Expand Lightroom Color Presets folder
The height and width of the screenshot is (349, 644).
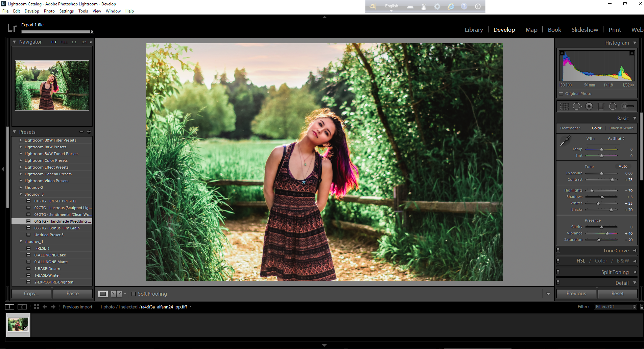click(x=21, y=160)
